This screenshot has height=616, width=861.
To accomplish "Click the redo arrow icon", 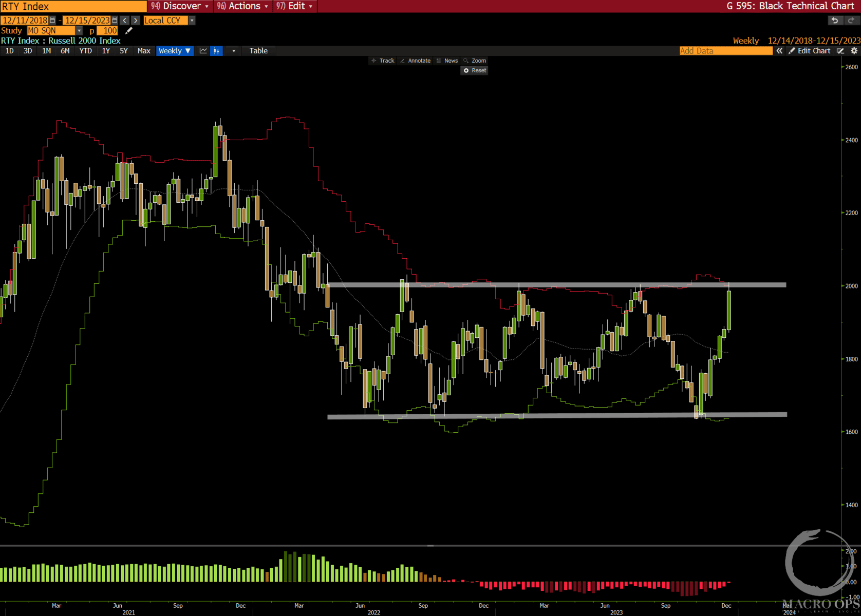I will click(851, 21).
